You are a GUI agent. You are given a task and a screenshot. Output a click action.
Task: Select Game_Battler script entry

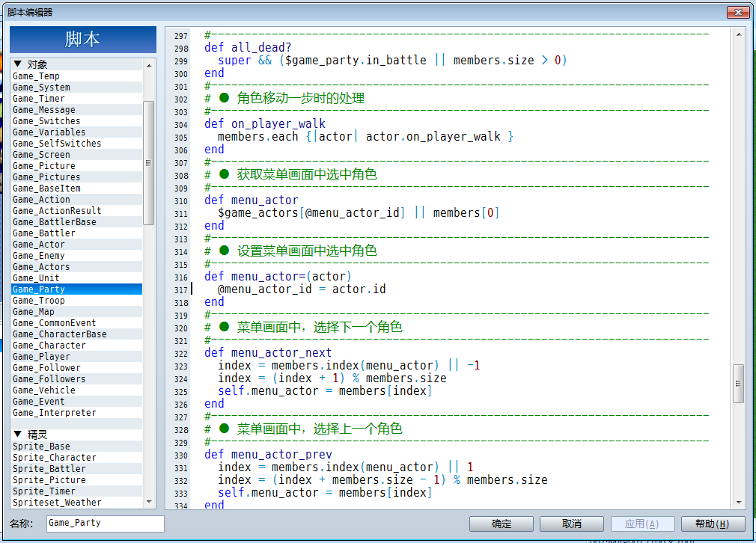76,233
